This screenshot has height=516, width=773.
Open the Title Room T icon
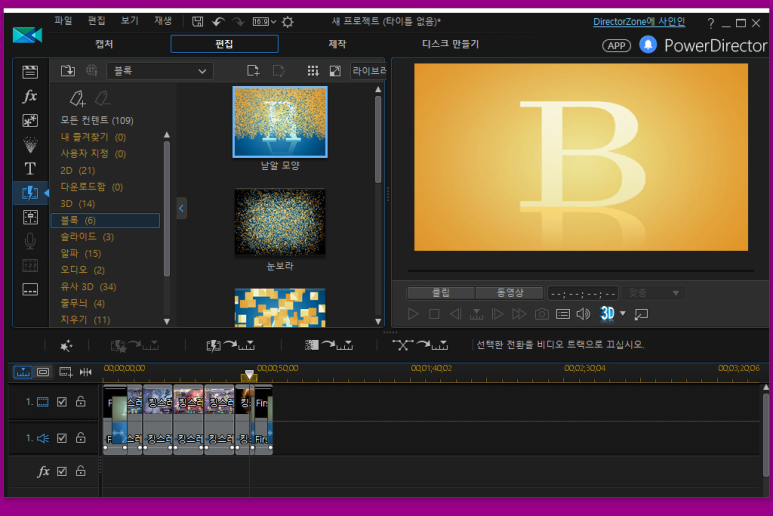[30, 169]
